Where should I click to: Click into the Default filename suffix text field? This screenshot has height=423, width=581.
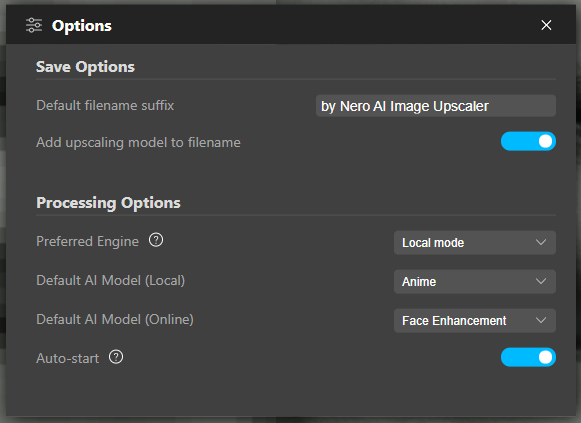click(x=436, y=106)
